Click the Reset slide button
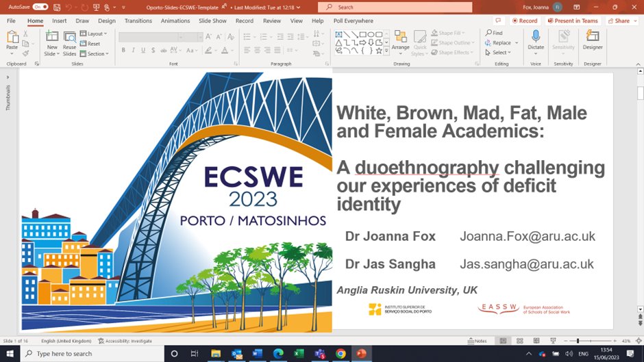 (x=90, y=44)
